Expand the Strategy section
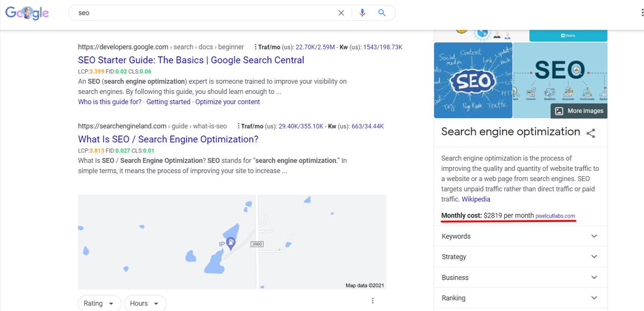 594,256
